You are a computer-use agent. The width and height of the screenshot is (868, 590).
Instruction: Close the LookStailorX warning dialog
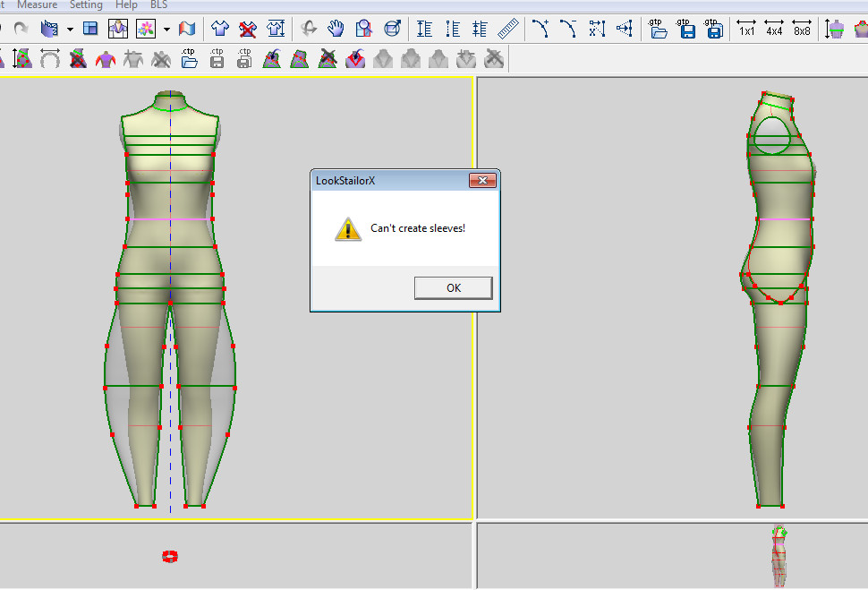482,181
